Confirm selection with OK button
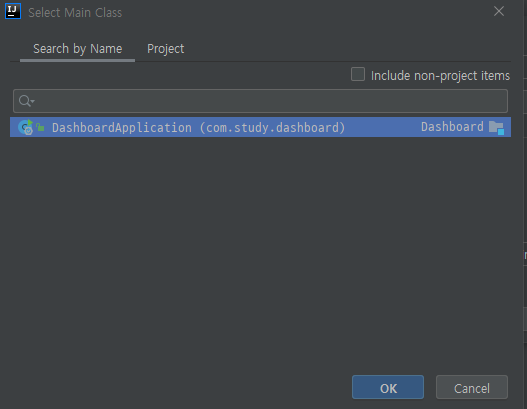The image size is (527, 409). [388, 387]
